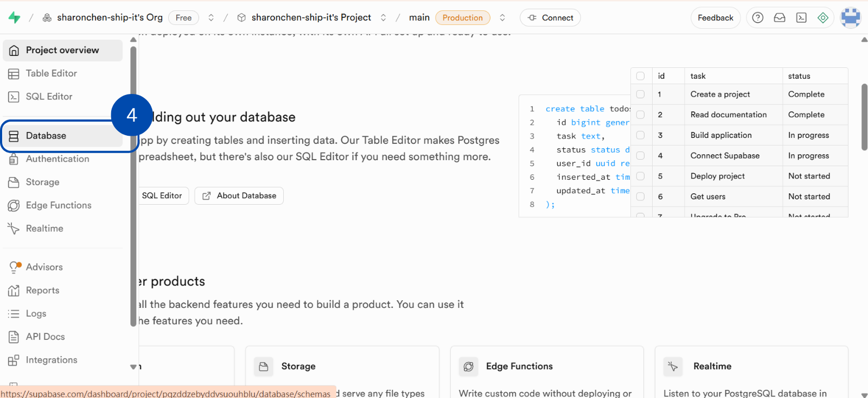
Task: Click the Edge Functions card icon
Action: click(x=468, y=367)
